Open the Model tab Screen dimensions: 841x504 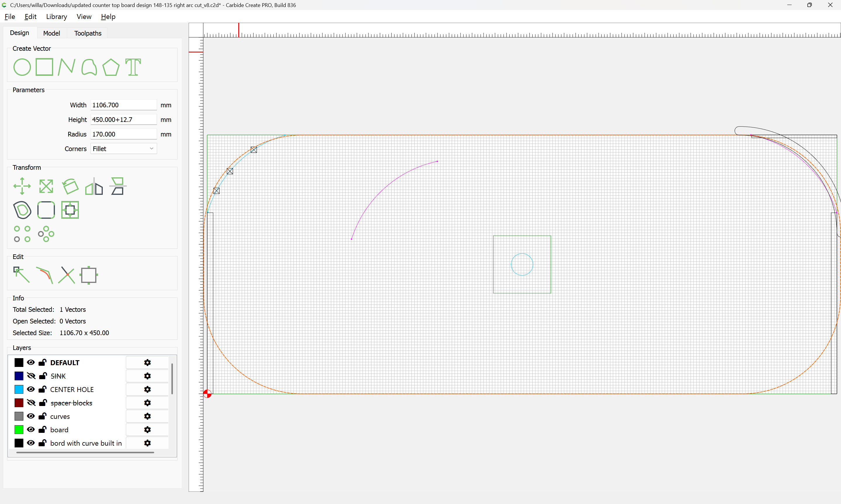(51, 33)
